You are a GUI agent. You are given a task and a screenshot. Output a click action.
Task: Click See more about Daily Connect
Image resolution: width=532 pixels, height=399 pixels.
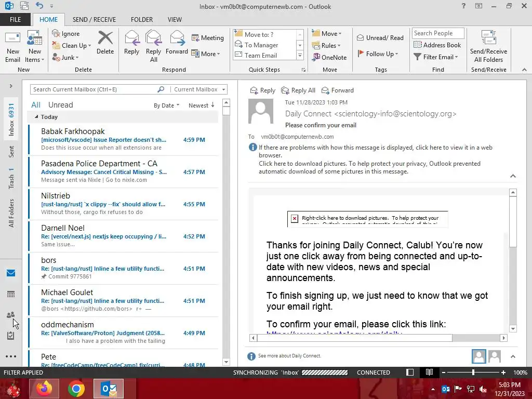(x=289, y=355)
